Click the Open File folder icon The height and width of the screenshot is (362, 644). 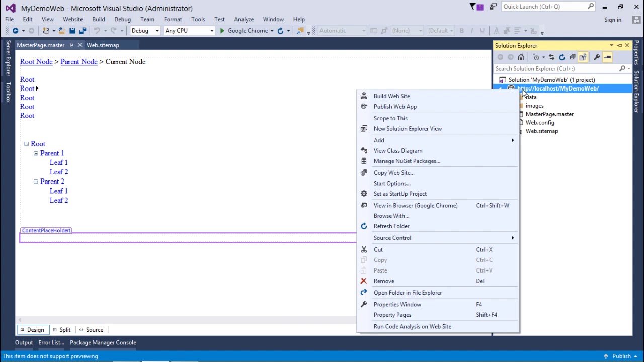point(62,31)
